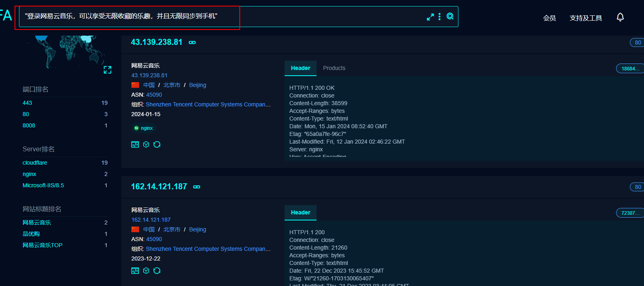Click Beijing link for 43.139.238.81

click(198, 85)
